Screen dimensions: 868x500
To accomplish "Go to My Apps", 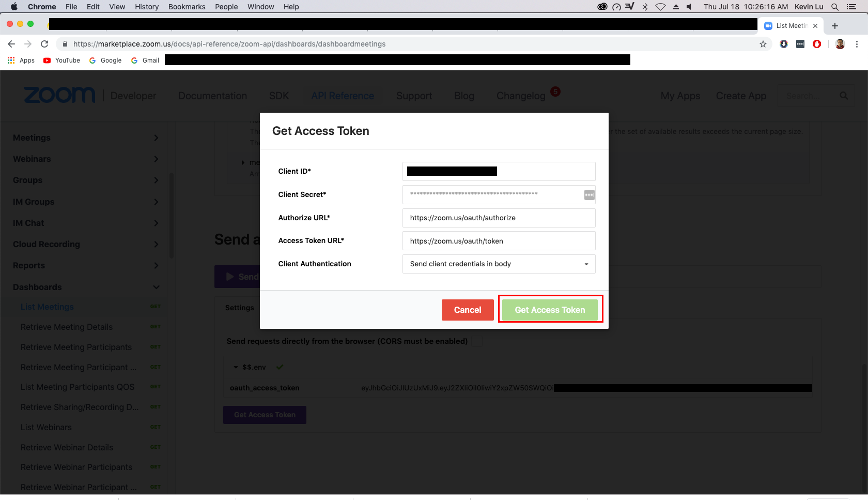I will point(680,96).
